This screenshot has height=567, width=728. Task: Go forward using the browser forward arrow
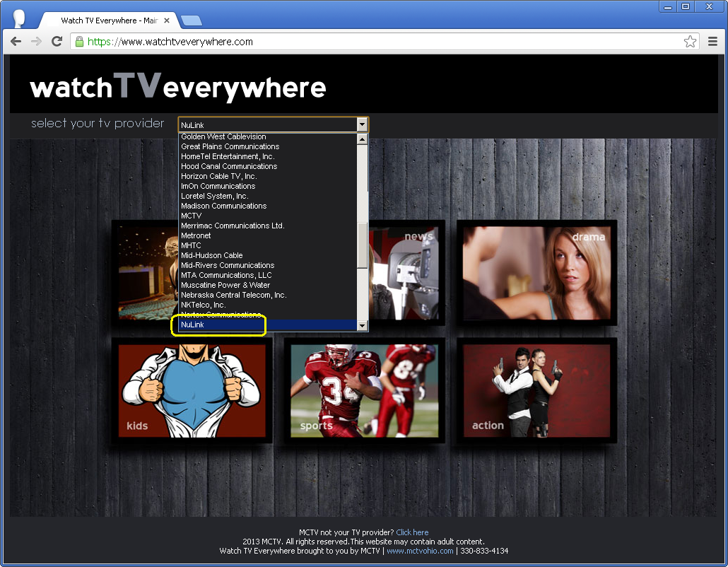click(36, 42)
